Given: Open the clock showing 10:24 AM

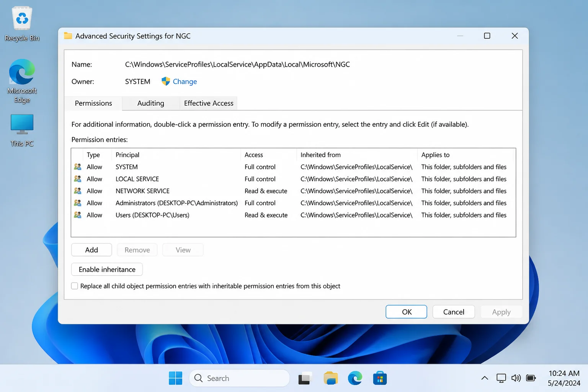Looking at the screenshot, I should [564, 378].
